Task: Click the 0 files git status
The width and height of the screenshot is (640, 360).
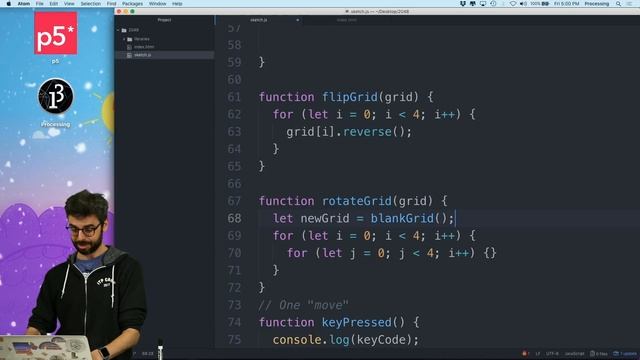Action: pyautogui.click(x=599, y=353)
